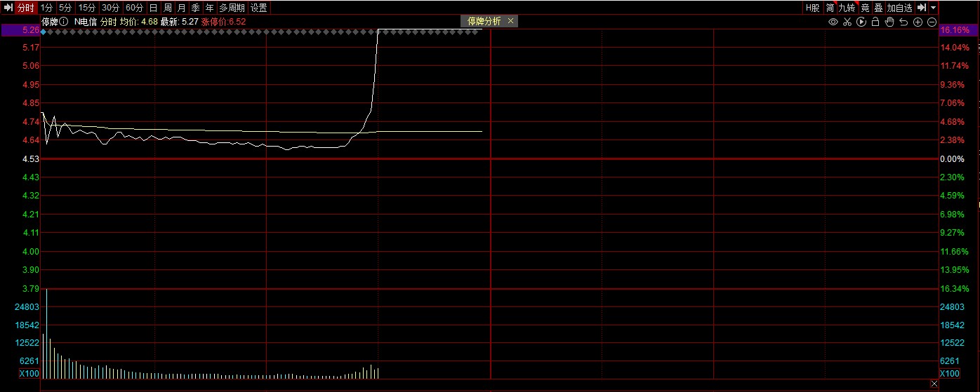Click the replay play-circle icon
Image resolution: width=980 pixels, height=392 pixels.
(x=861, y=22)
